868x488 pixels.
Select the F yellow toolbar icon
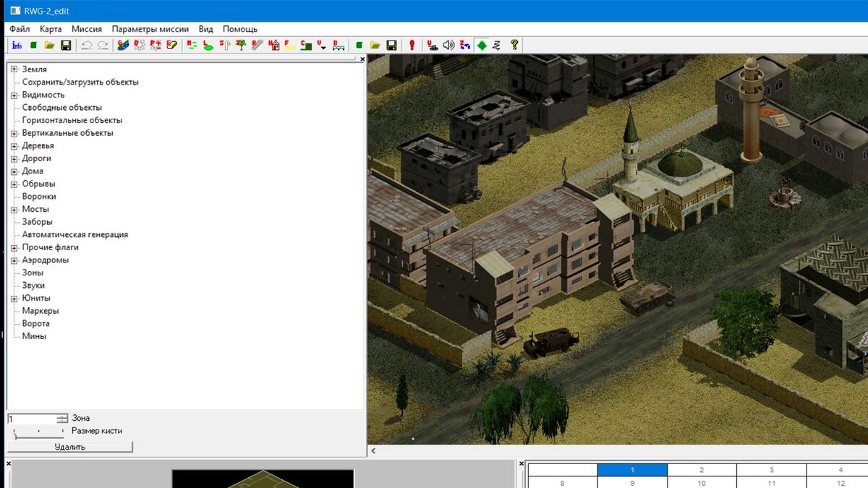pyautogui.click(x=289, y=45)
